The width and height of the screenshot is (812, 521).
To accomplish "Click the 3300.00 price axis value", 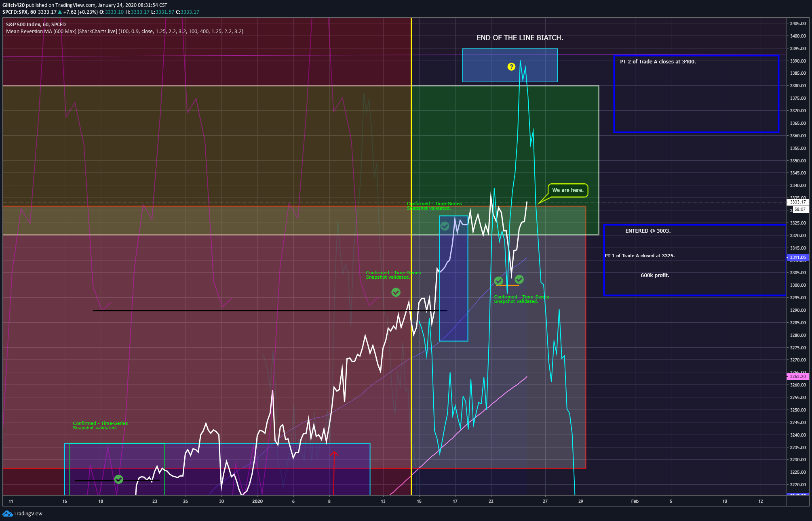I will pos(798,285).
